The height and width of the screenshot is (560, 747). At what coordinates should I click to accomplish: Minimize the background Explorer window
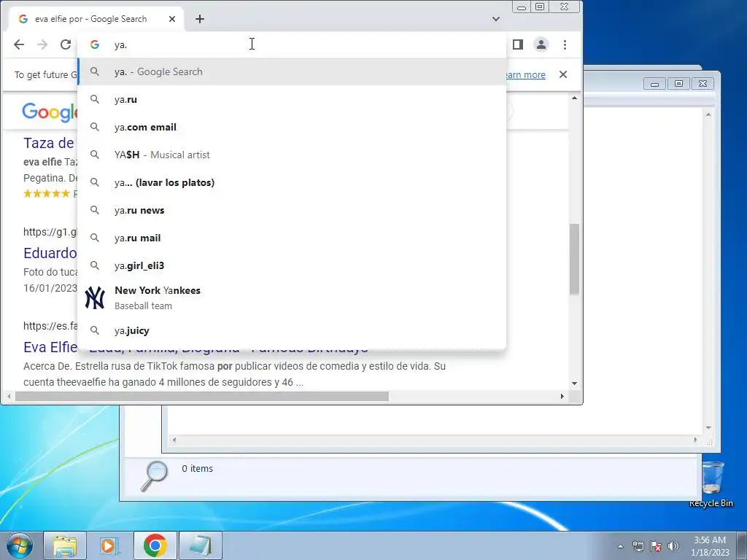[x=654, y=84]
